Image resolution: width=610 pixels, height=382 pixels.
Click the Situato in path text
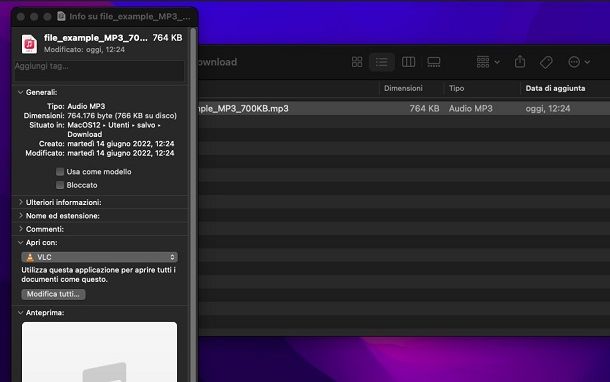[x=114, y=130]
